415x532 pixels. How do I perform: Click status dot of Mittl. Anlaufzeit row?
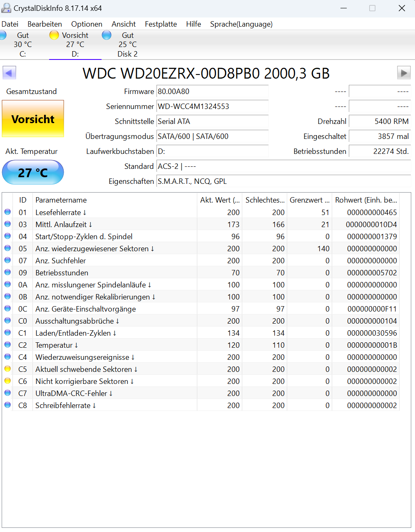[7, 224]
